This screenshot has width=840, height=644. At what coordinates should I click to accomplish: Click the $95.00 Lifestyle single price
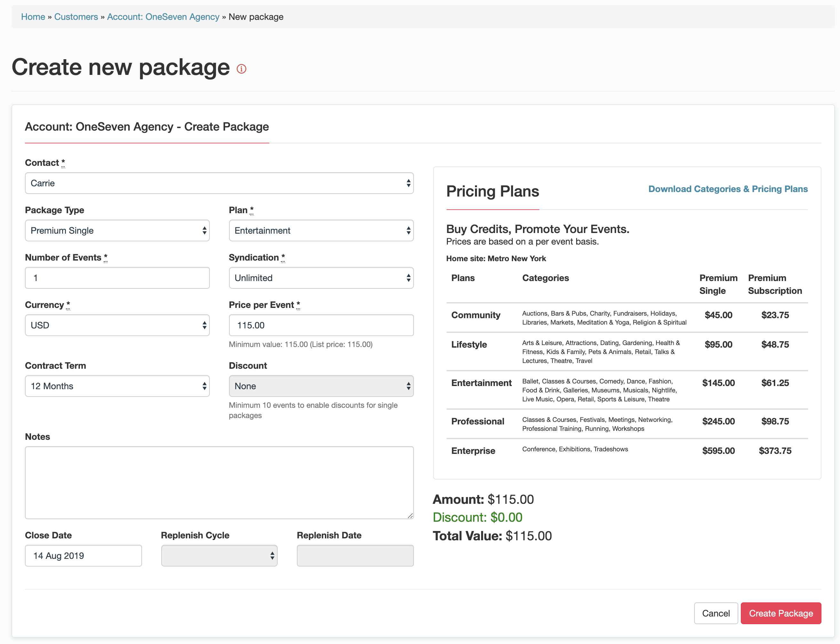pos(718,345)
